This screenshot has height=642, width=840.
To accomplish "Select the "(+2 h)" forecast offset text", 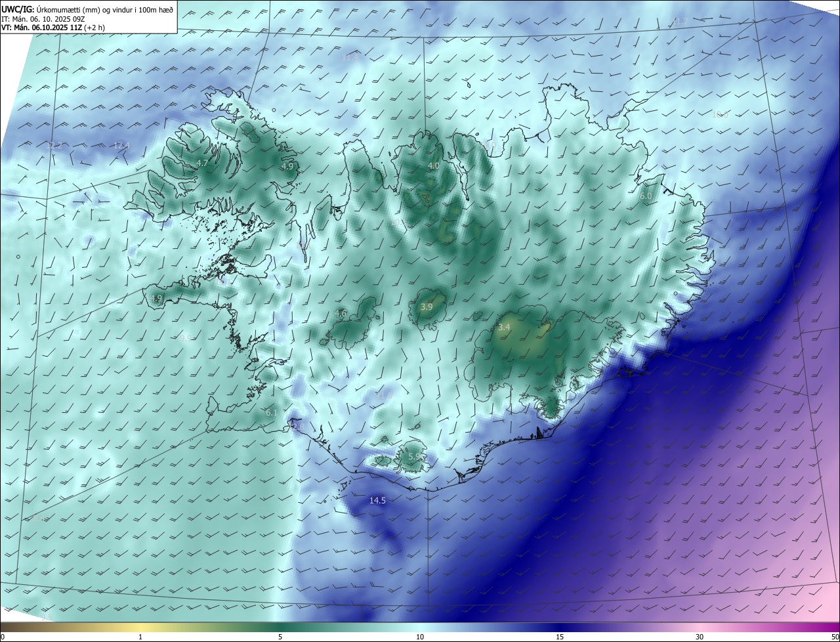I will (x=94, y=28).
